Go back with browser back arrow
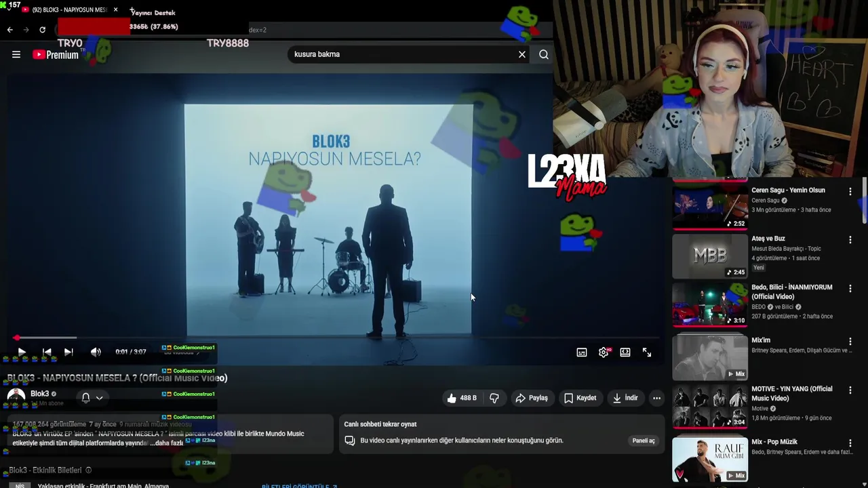Viewport: 868px width, 488px height. 9,30
